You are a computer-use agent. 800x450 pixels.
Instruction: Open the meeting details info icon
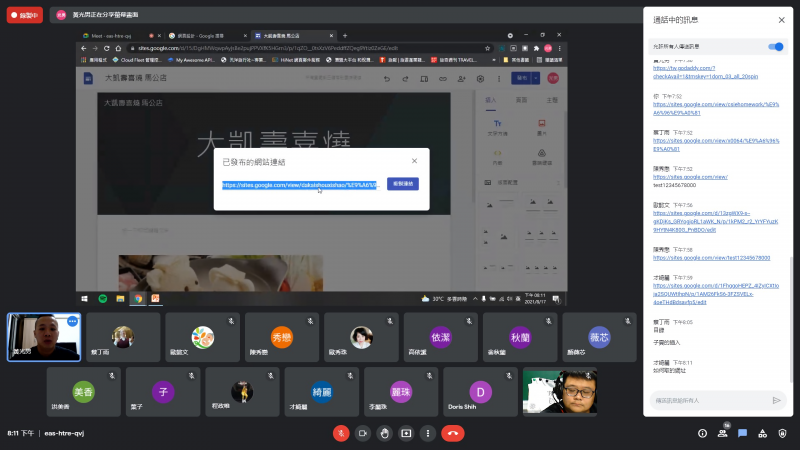(702, 433)
